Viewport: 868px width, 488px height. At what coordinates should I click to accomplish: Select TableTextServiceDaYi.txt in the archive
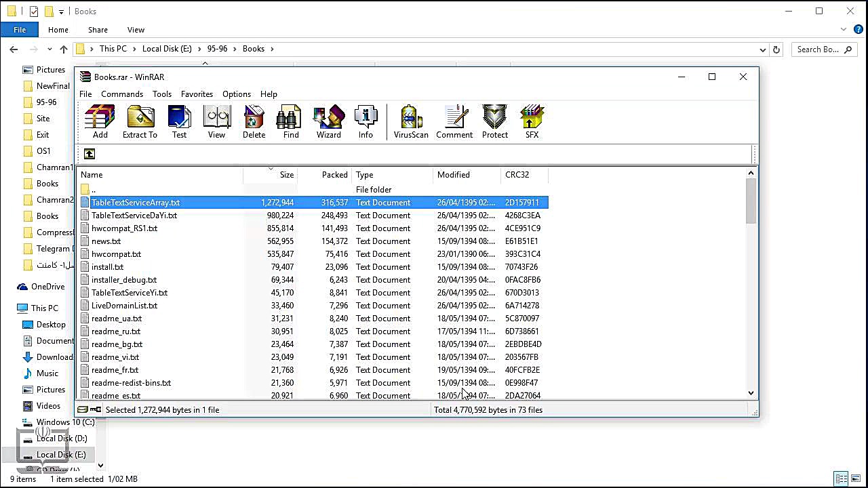(134, 216)
